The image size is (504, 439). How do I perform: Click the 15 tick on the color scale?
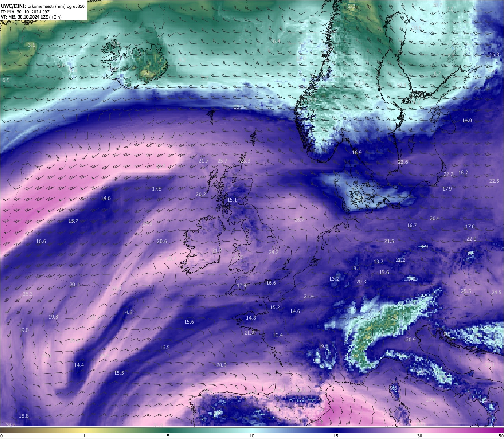tap(336, 436)
